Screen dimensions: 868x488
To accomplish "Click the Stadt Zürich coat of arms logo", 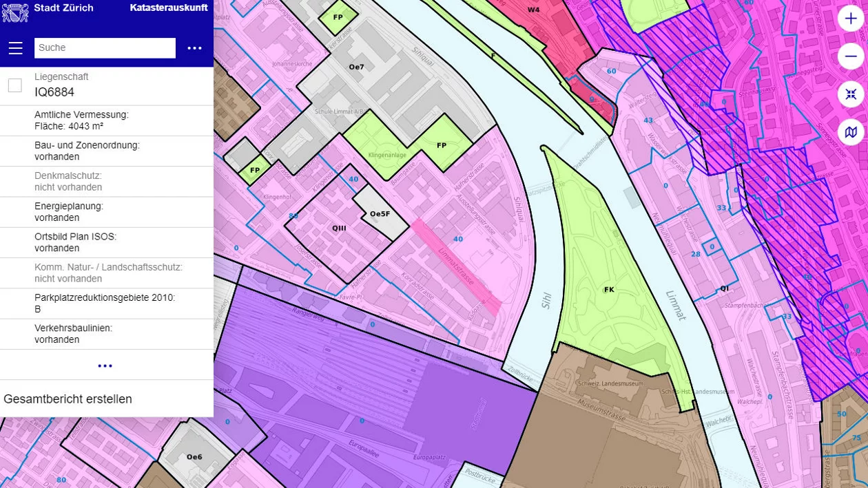I will click(x=15, y=12).
